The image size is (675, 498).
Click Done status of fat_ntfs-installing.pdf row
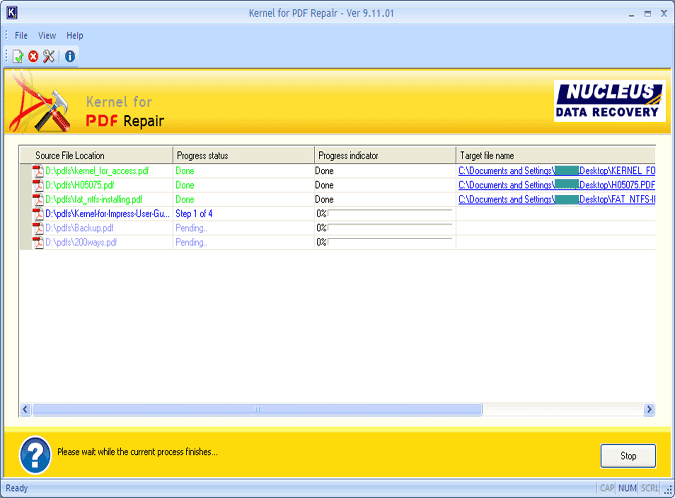(x=185, y=199)
